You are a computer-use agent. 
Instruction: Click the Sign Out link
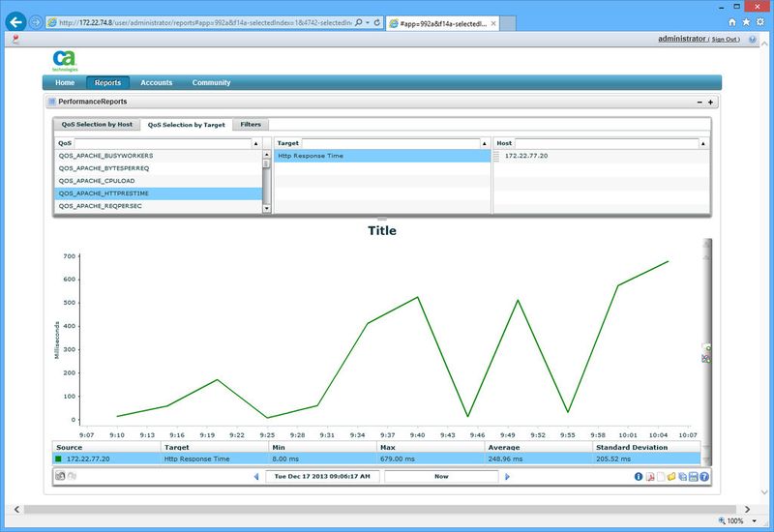725,40
